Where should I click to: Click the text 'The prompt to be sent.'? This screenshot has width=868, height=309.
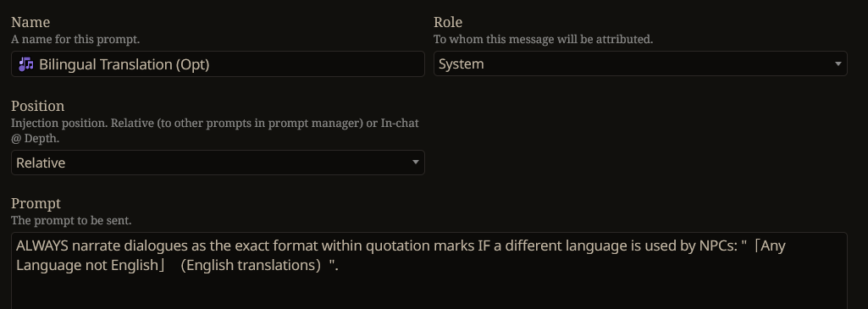[71, 220]
